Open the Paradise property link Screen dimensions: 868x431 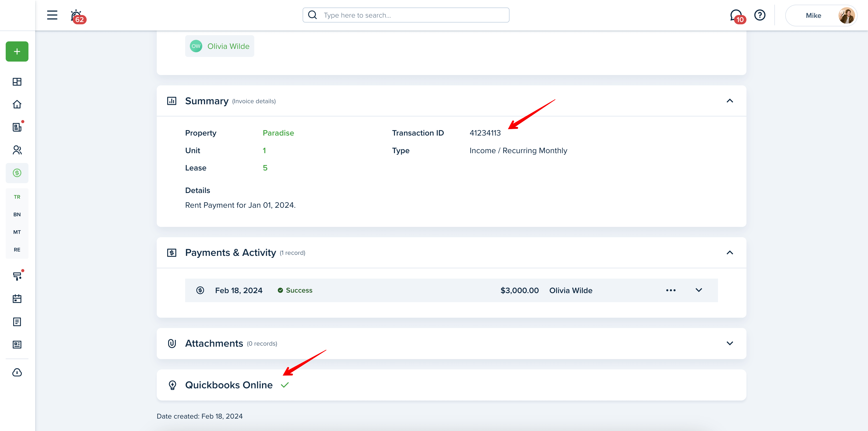click(x=278, y=133)
